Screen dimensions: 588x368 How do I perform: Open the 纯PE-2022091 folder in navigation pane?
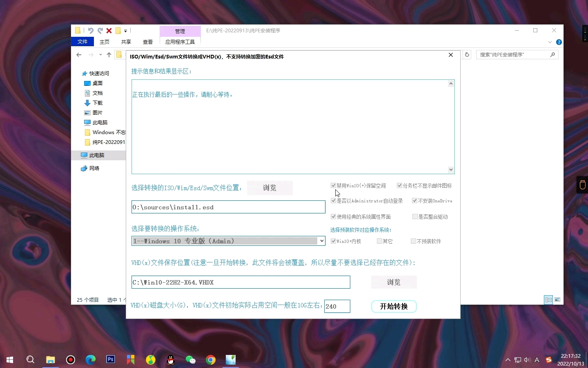(x=105, y=142)
